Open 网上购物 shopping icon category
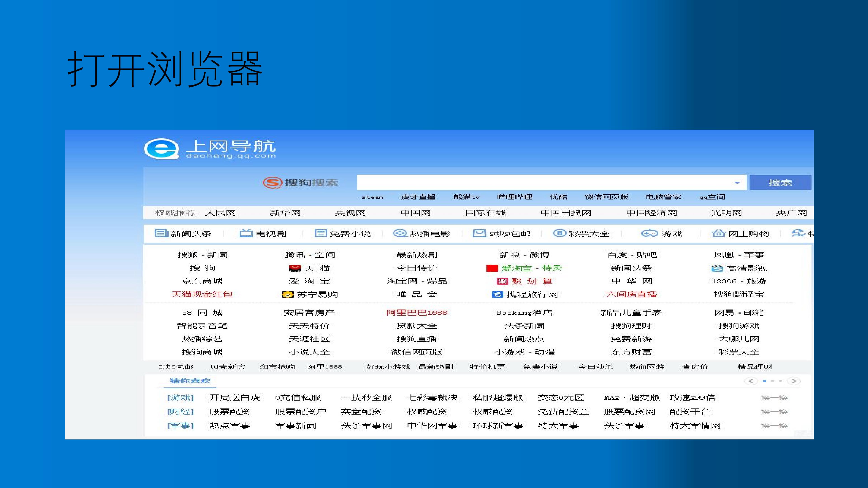 740,233
